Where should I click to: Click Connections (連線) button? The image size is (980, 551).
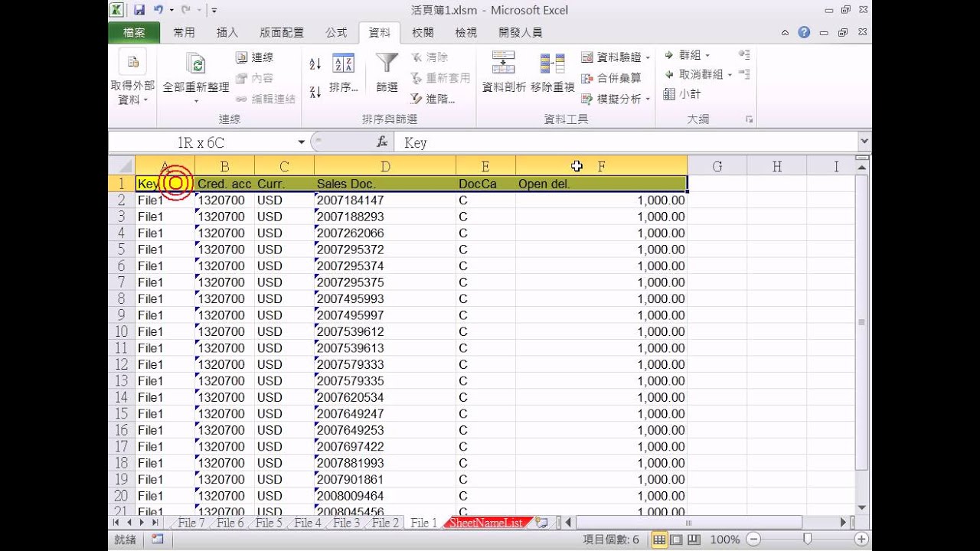[x=254, y=57]
